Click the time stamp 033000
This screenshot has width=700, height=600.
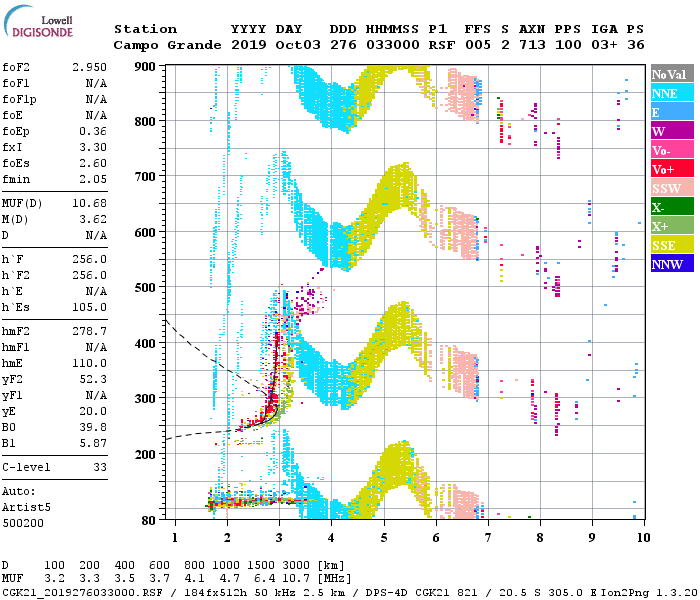[393, 45]
